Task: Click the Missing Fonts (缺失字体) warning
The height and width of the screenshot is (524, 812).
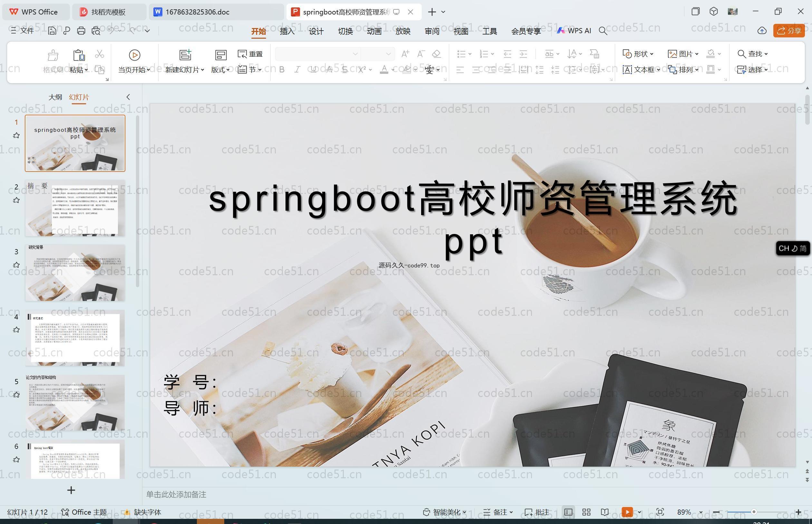Action: pos(142,512)
